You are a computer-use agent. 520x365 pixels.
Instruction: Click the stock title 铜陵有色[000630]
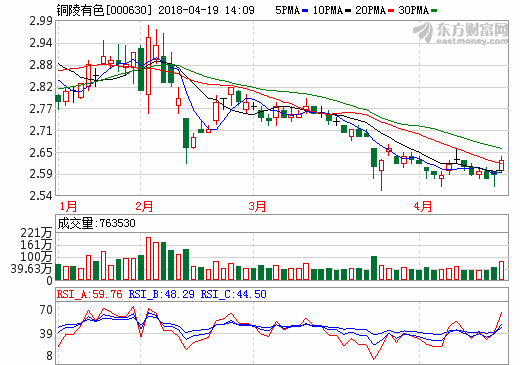pyautogui.click(x=104, y=10)
